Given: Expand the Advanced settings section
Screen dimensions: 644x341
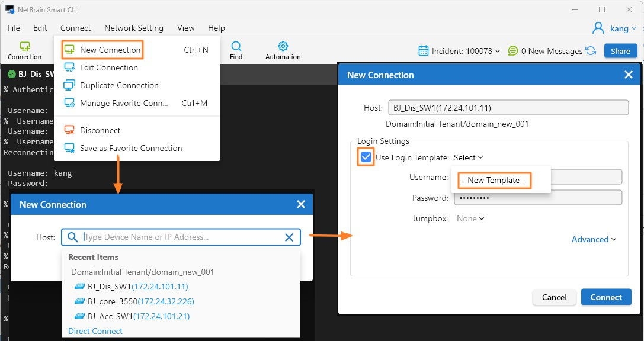Looking at the screenshot, I should click(594, 239).
